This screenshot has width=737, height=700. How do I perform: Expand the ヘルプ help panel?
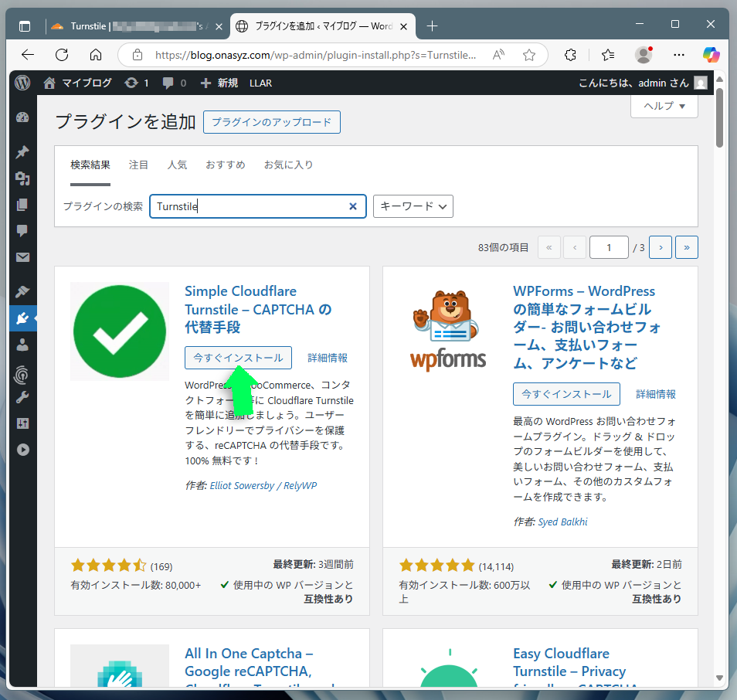(664, 107)
